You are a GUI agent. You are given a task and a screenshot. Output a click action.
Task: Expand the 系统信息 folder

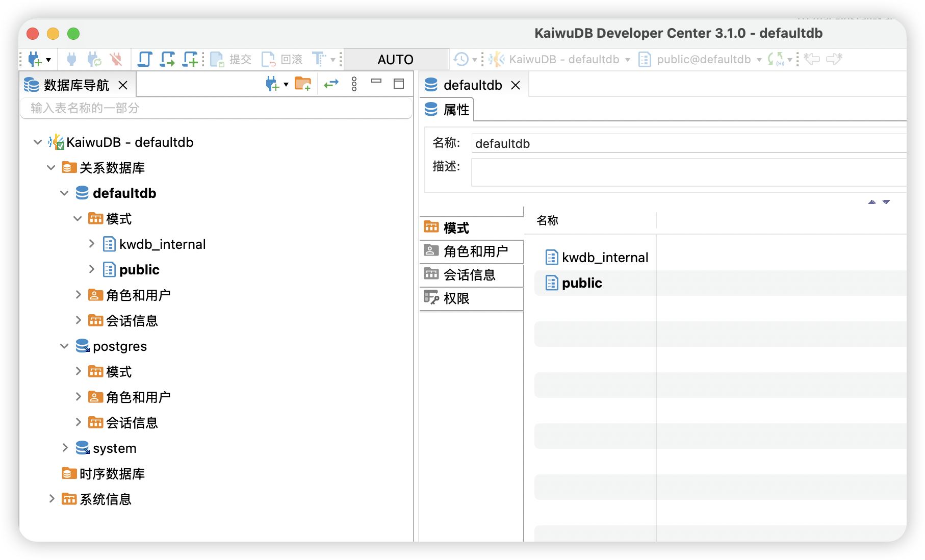tap(52, 499)
